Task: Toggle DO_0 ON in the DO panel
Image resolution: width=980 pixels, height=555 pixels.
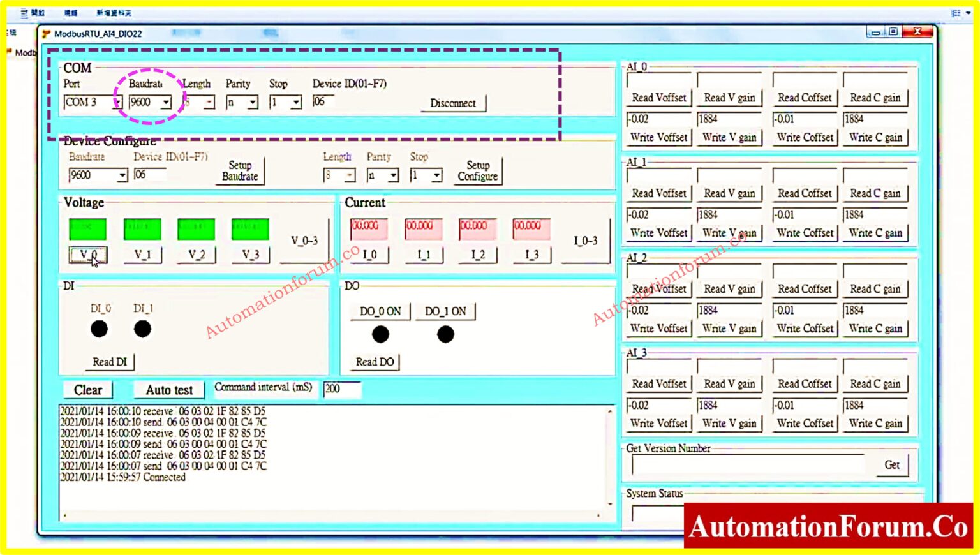Action: pyautogui.click(x=380, y=311)
